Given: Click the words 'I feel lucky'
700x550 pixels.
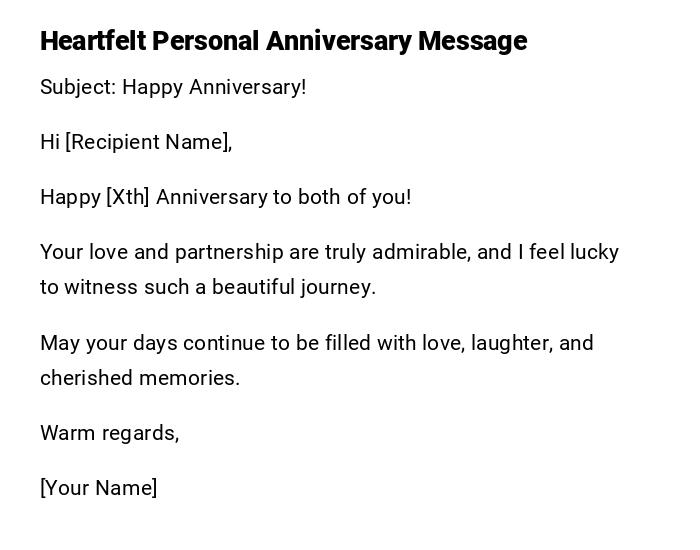Looking at the screenshot, I should 568,252.
